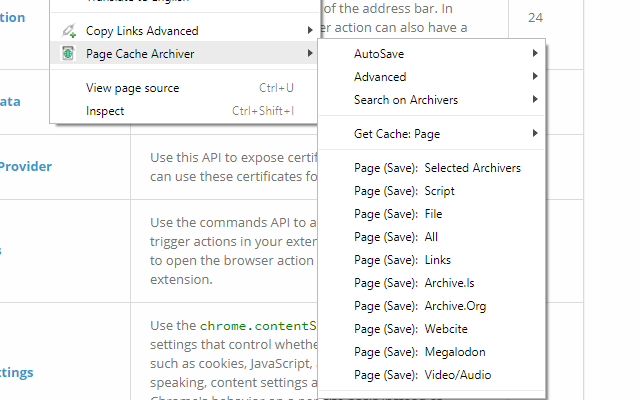Choose View page source
This screenshot has width=640, height=400.
184,88
